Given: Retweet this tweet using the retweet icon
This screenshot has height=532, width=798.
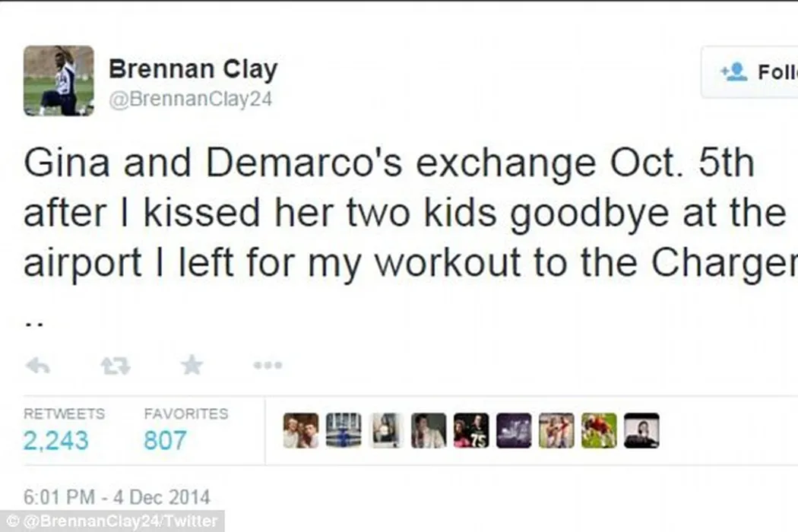Looking at the screenshot, I should click(115, 366).
